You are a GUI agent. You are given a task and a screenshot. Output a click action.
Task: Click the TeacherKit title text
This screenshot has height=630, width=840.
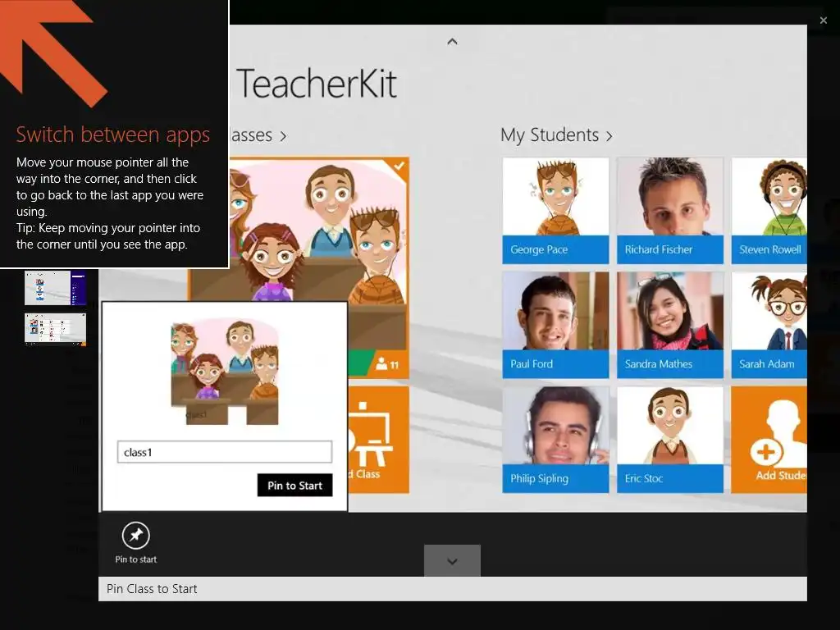317,84
